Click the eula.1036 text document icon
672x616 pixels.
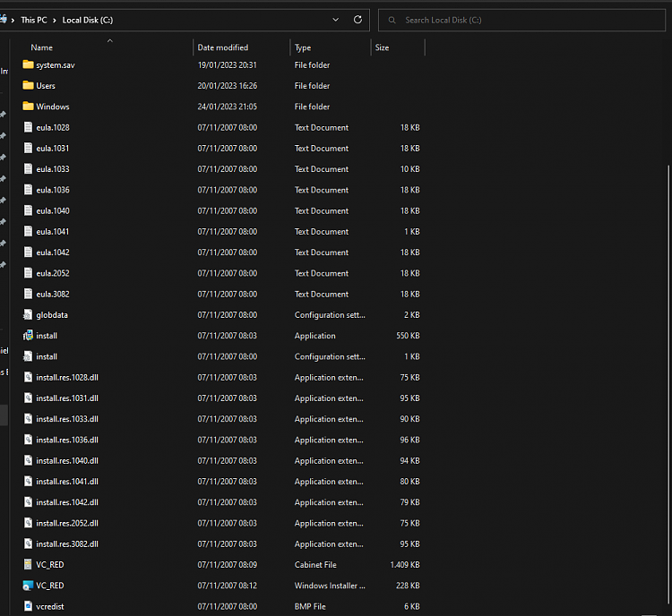(x=28, y=190)
